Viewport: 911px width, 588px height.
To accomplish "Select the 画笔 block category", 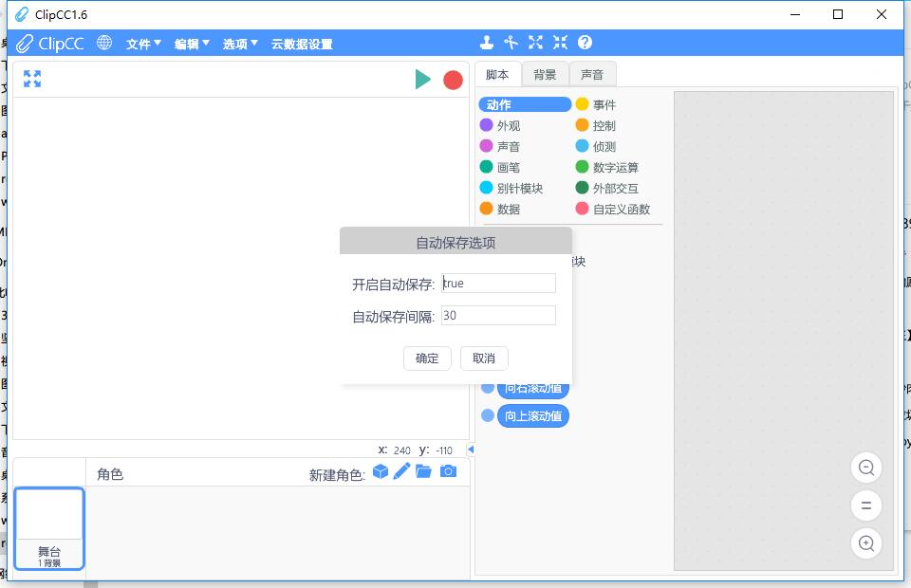I will (500, 167).
